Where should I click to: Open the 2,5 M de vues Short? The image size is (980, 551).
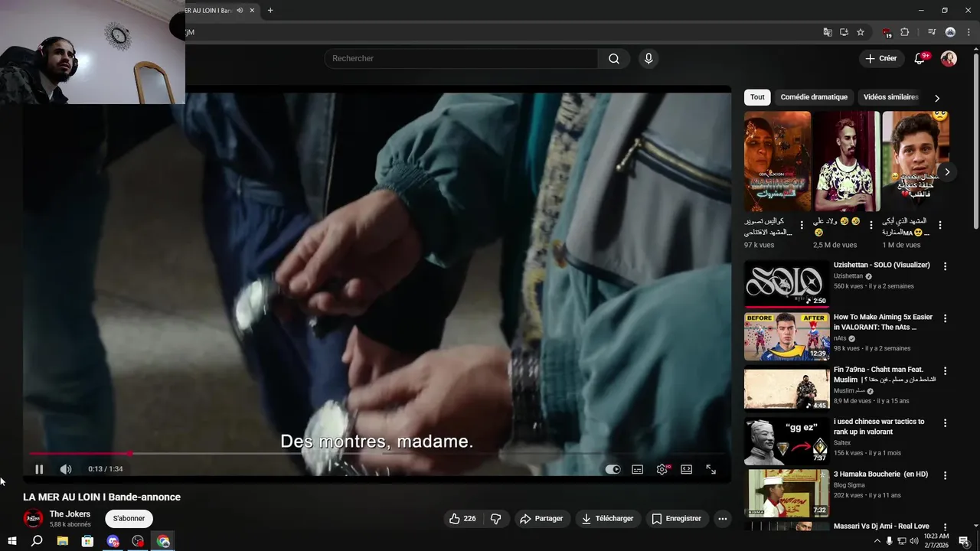[x=846, y=161]
